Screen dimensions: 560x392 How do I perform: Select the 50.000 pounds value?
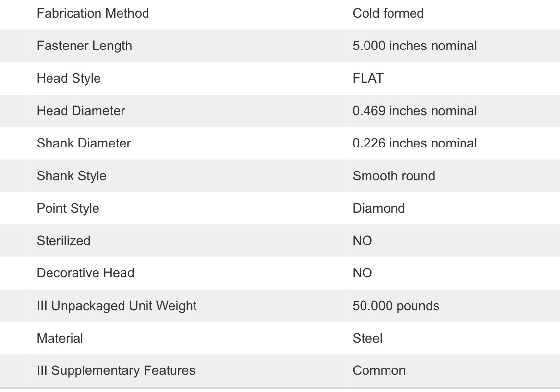click(x=396, y=306)
